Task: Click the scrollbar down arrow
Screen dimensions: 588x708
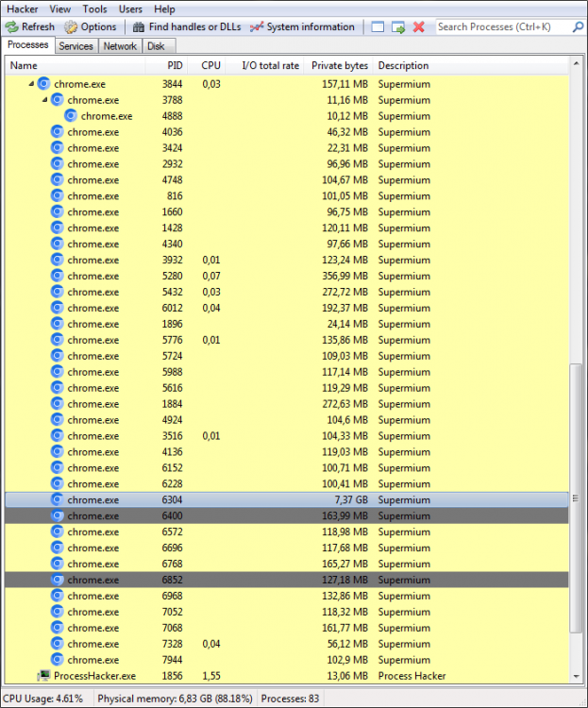Action: tap(576, 676)
